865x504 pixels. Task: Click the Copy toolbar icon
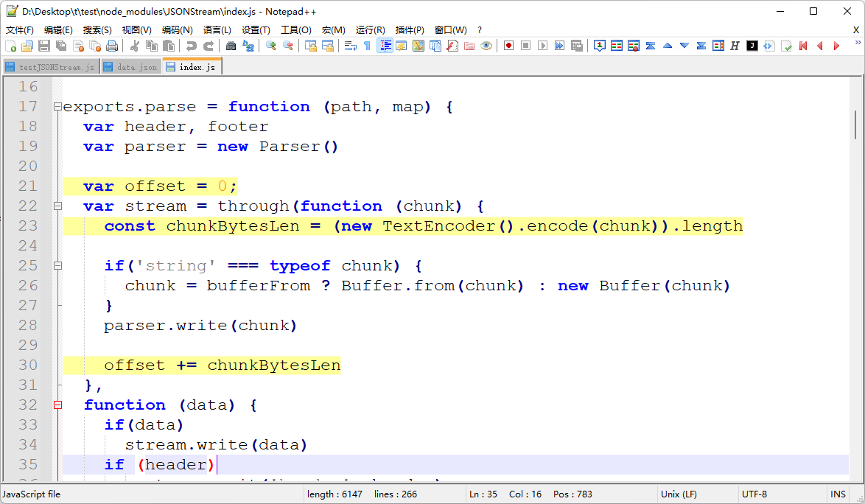[x=151, y=46]
